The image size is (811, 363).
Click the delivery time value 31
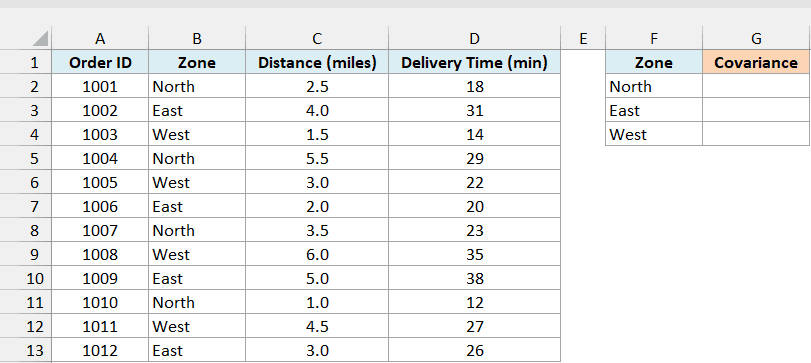tap(474, 110)
